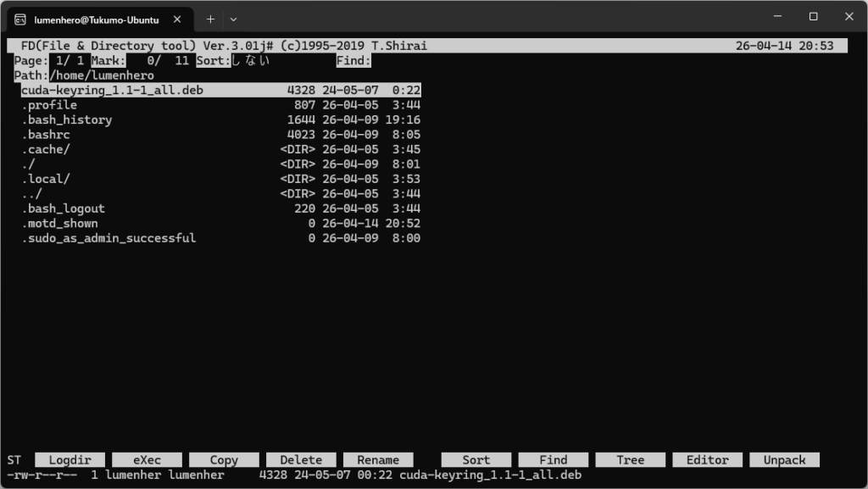Select the .bashrc file entry
This screenshot has height=489, width=868.
46,135
